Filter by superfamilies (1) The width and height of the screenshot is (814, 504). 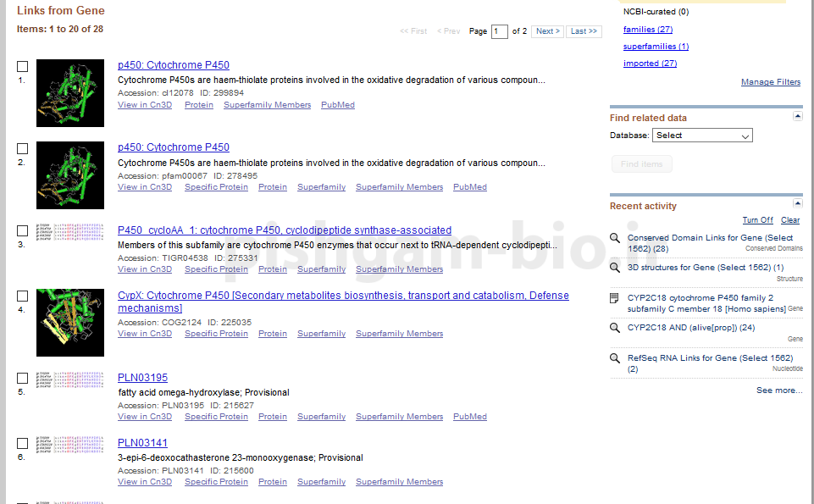click(656, 47)
